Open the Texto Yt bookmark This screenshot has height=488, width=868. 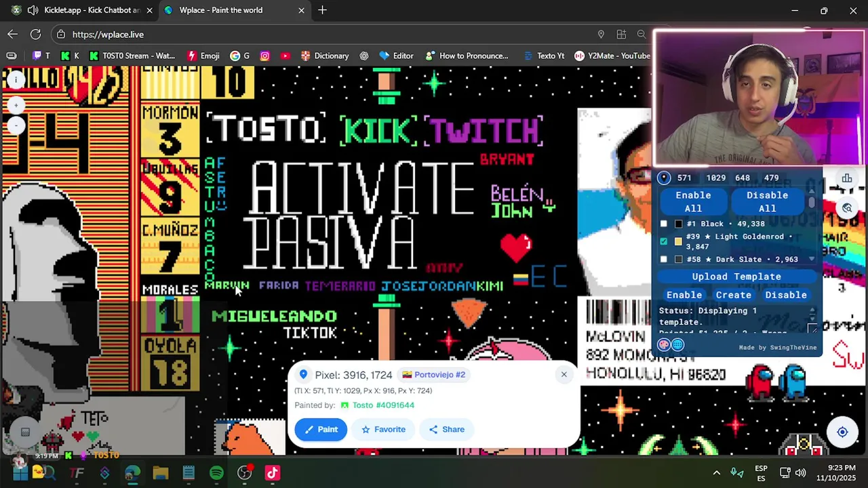click(543, 56)
